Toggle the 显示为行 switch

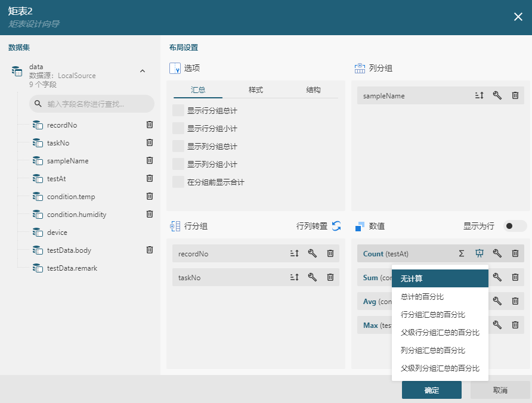[x=515, y=226]
